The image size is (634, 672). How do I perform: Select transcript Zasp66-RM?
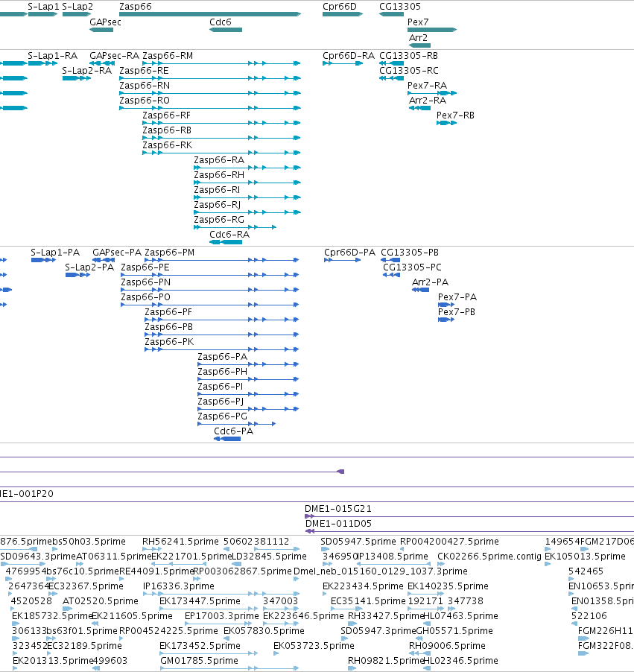click(168, 56)
